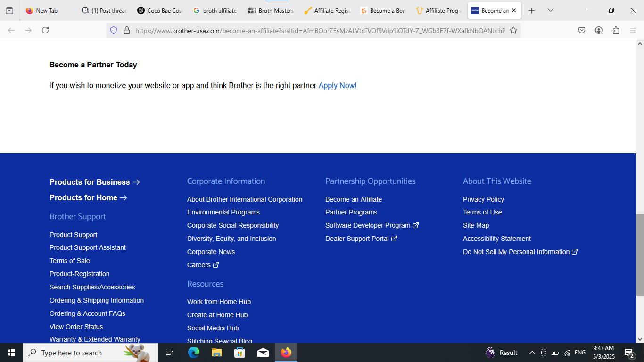This screenshot has width=644, height=362.
Task: Open Partner Programs link
Action: point(351,212)
